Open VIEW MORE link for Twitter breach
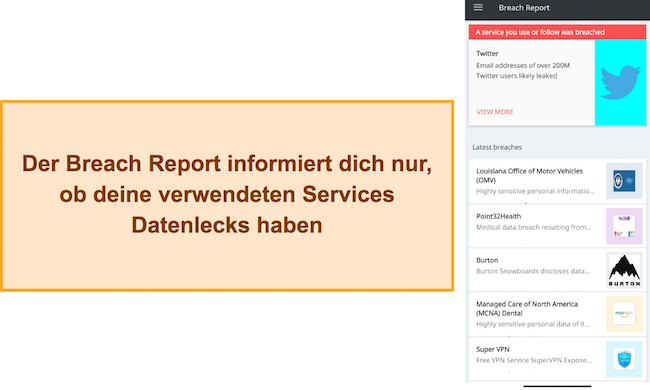 tap(495, 112)
